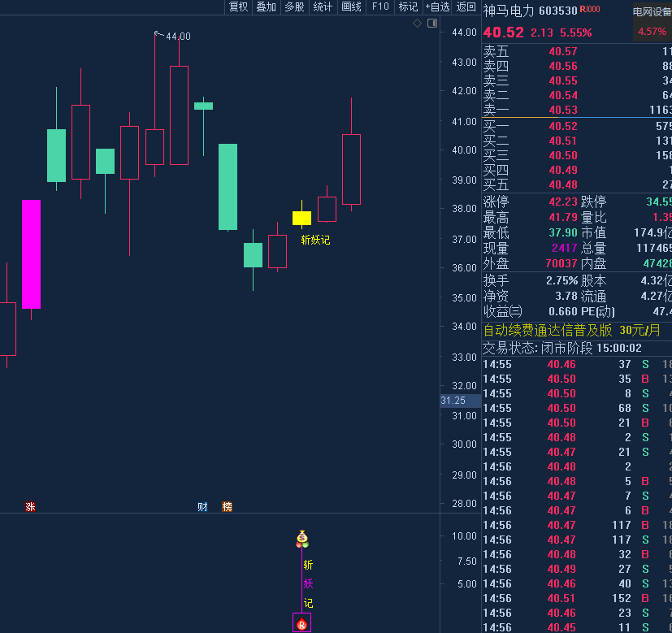Click the diamond icon above the chart
Viewport: 672px width, 633px height.
click(418, 23)
